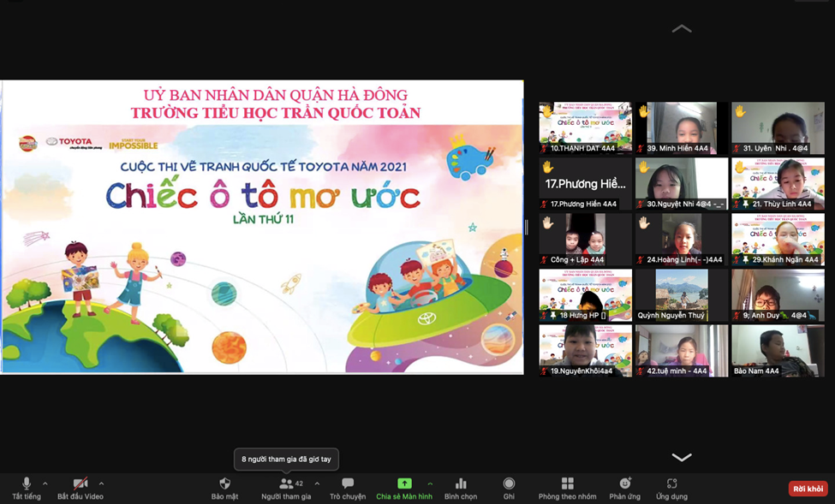
Task: Select the 17.Phương Hiền 4A4 tile
Action: click(586, 184)
